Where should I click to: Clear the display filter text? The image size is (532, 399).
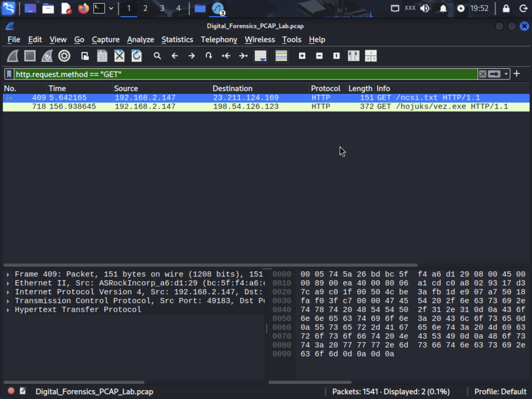[483, 74]
